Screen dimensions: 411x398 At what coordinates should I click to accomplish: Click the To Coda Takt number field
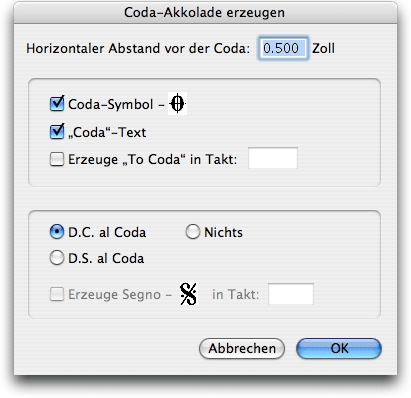(273, 158)
